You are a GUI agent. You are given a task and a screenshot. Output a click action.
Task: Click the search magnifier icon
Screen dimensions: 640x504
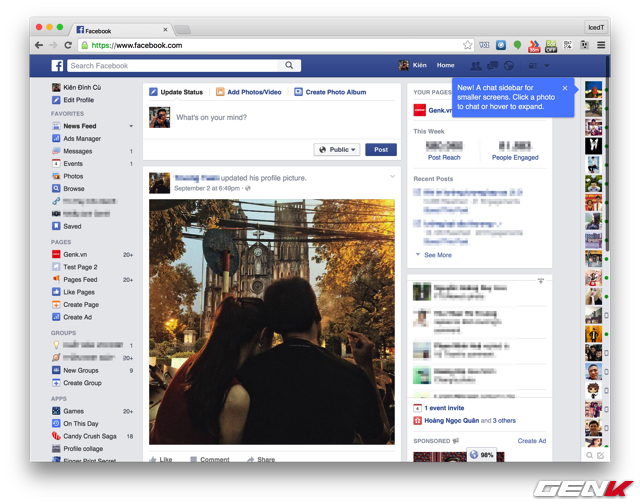(290, 66)
